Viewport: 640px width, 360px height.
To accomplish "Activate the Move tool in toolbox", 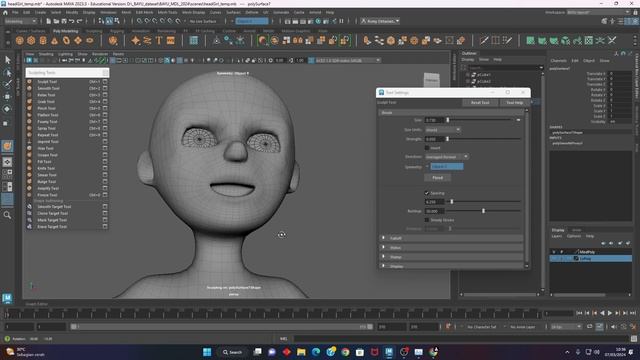I will click(x=7, y=97).
